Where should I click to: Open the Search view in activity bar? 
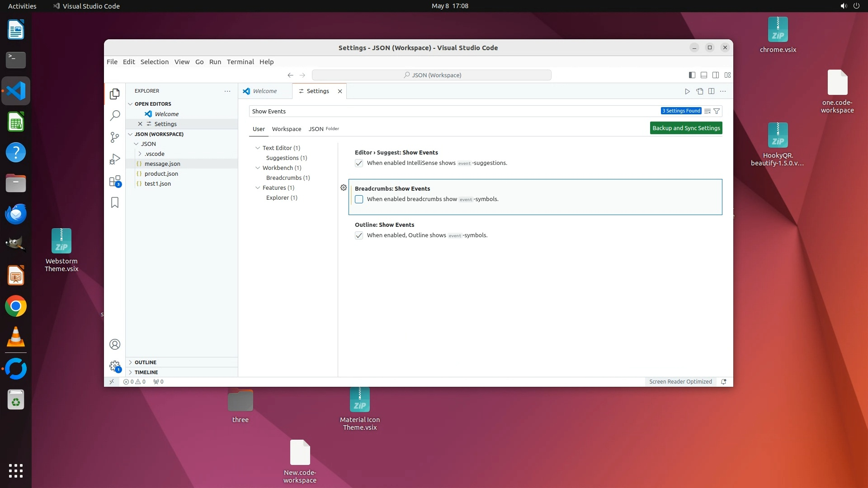[115, 116]
